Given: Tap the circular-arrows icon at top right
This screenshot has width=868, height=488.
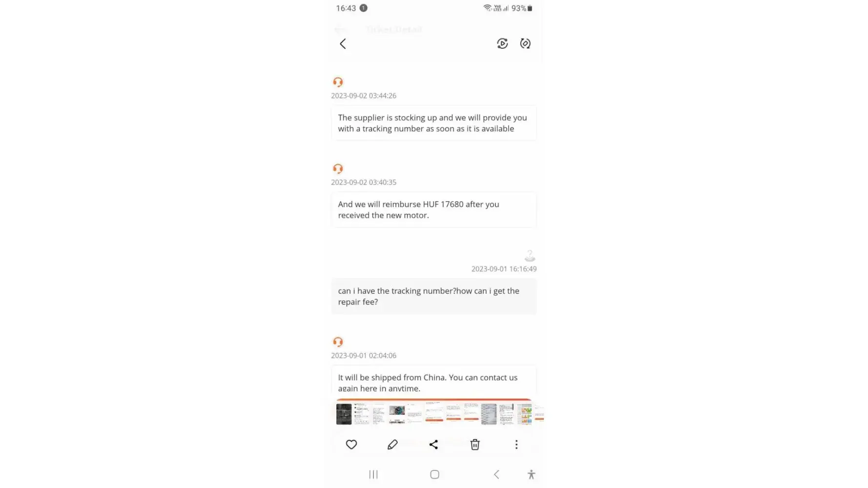Looking at the screenshot, I should point(525,43).
